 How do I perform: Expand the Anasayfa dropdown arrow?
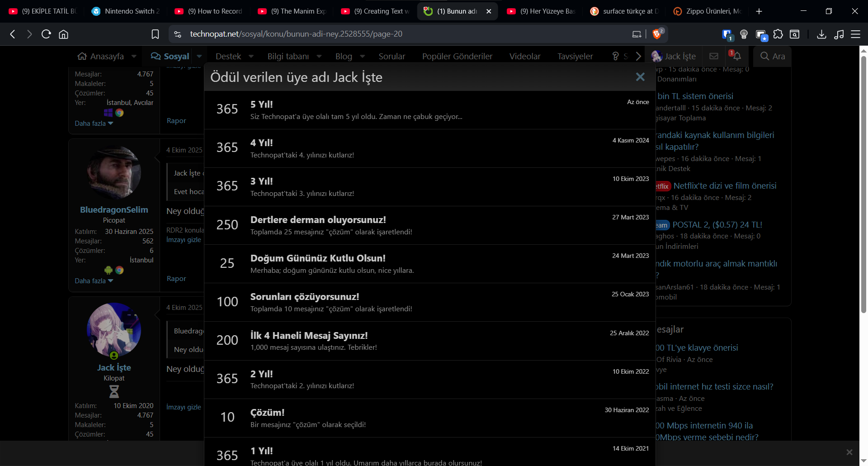pyautogui.click(x=134, y=56)
